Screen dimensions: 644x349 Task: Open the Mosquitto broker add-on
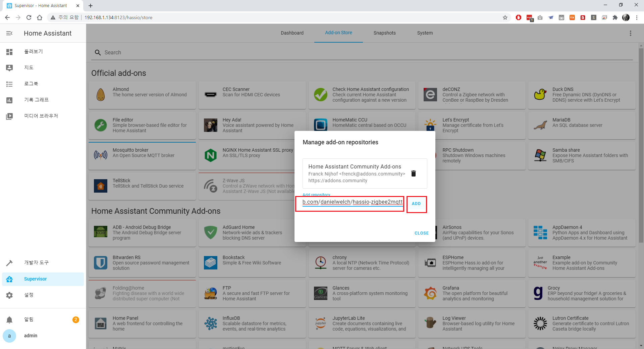click(x=142, y=156)
